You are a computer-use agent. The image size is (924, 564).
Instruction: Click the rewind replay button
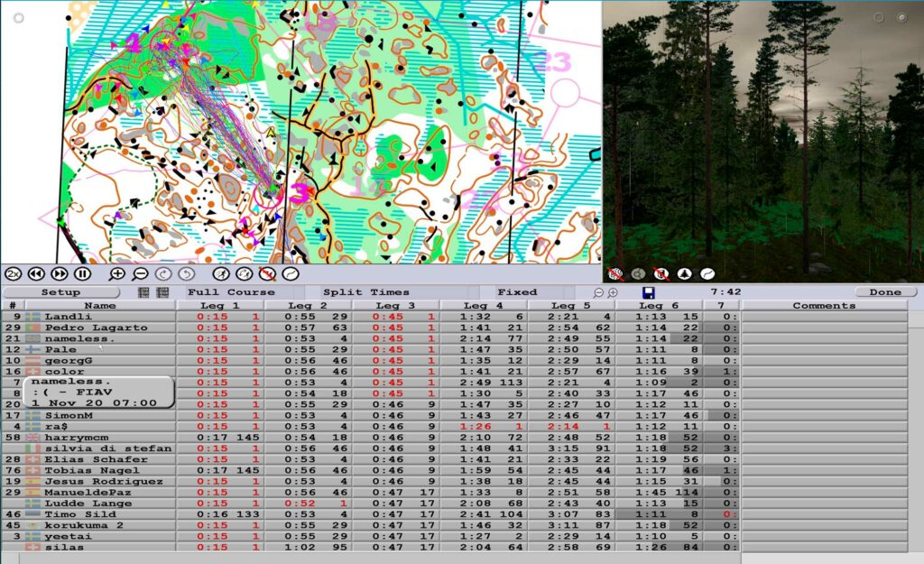click(x=36, y=274)
